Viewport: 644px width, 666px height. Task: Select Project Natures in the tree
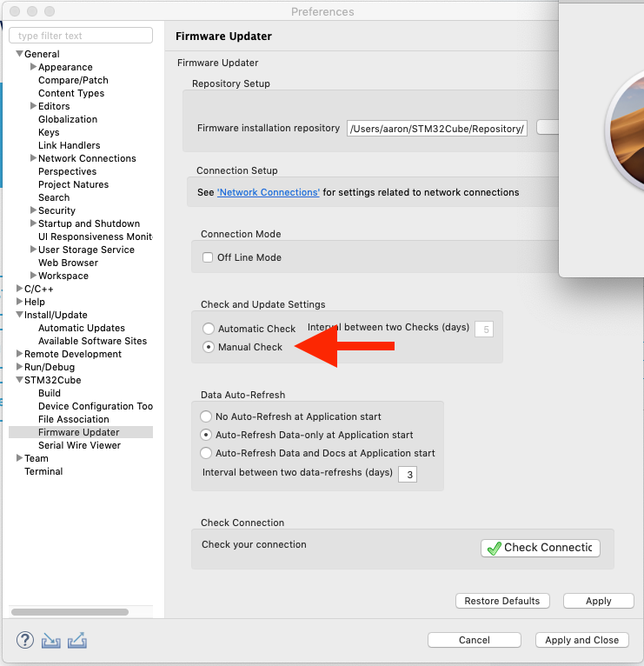point(74,184)
